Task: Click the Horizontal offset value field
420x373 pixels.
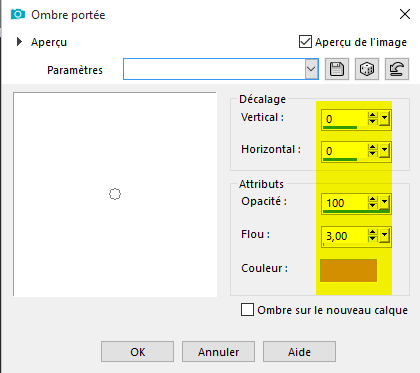Action: (x=345, y=151)
